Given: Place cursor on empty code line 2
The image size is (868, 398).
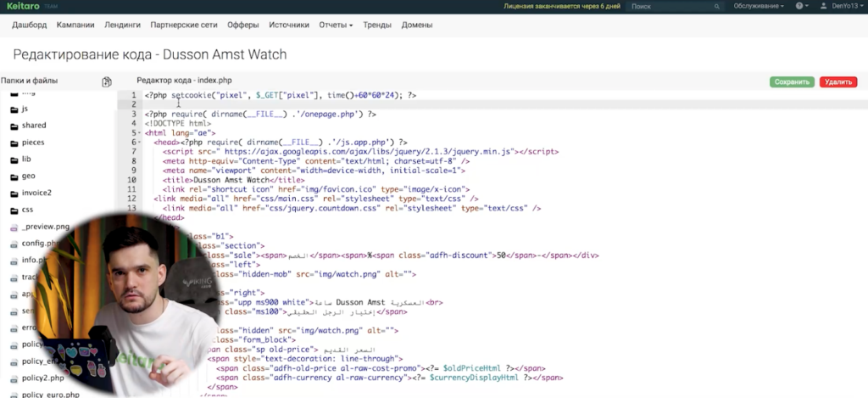Looking at the screenshot, I should pyautogui.click(x=504, y=104).
